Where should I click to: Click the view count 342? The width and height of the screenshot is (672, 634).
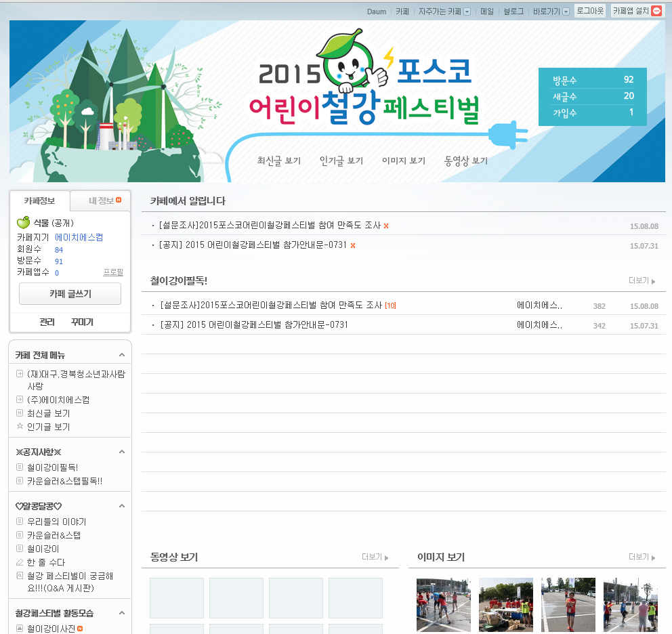(599, 326)
